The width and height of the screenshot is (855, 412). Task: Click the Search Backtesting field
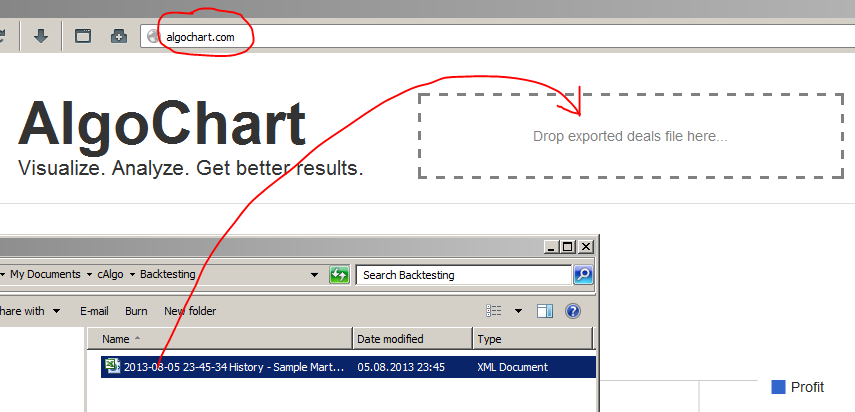click(x=463, y=275)
